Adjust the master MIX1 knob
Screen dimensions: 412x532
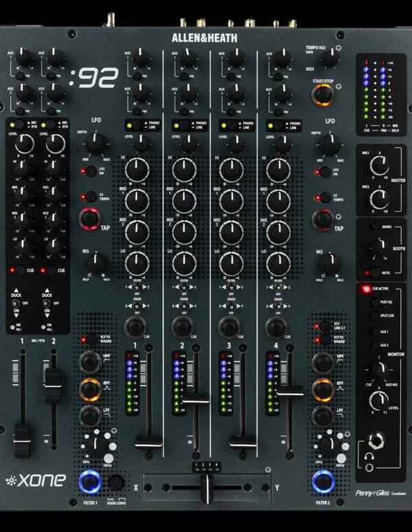pos(380,166)
